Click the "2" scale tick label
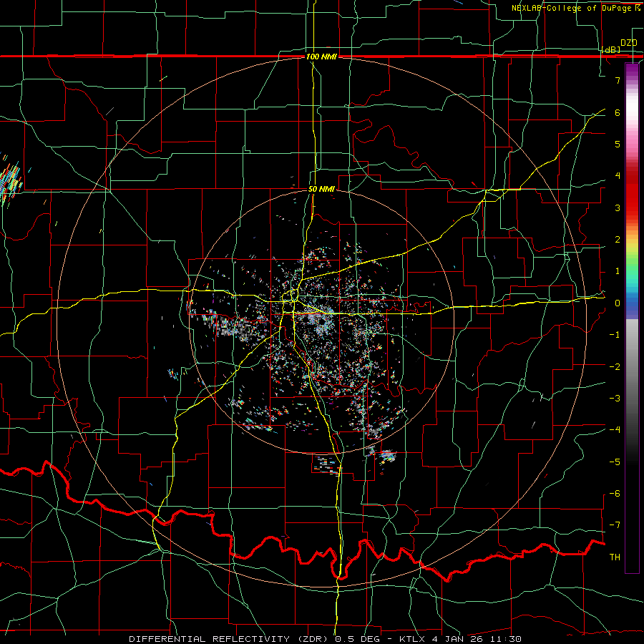Viewport: 644px width, 644px height. (x=618, y=240)
